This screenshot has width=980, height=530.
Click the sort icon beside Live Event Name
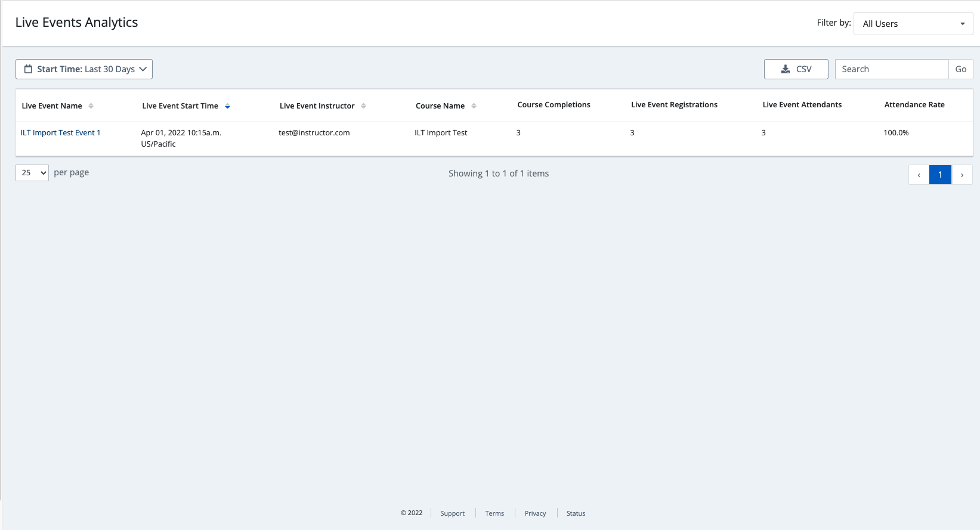pos(91,106)
